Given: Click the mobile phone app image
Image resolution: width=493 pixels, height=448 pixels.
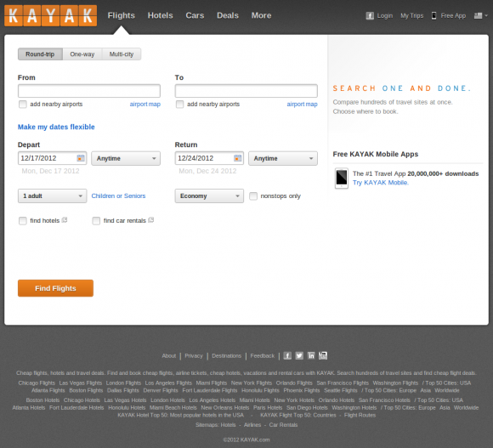Looking at the screenshot, I should click(342, 179).
